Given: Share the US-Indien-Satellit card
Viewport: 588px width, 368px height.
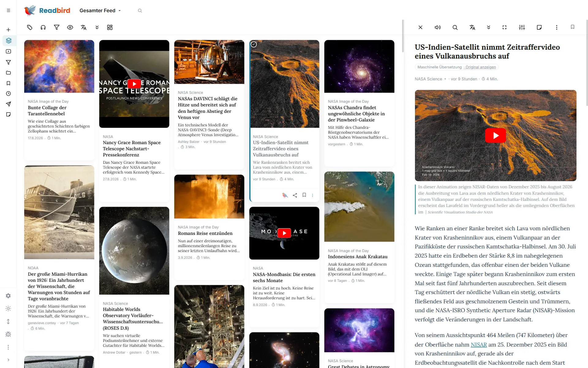Looking at the screenshot, I should pyautogui.click(x=295, y=195).
